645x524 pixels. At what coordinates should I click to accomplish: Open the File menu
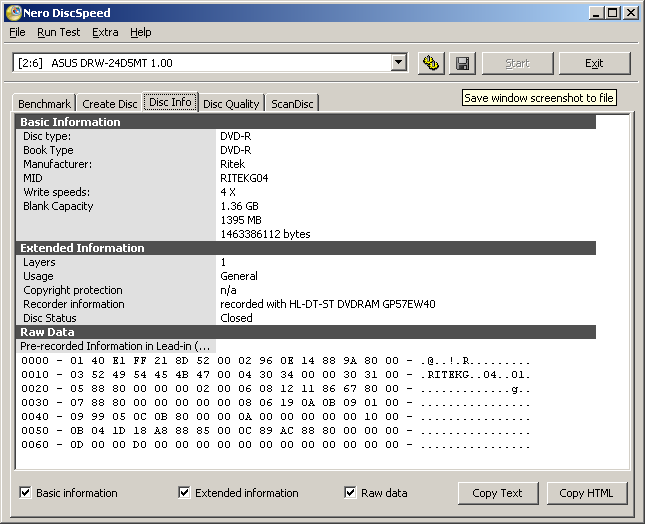click(17, 32)
